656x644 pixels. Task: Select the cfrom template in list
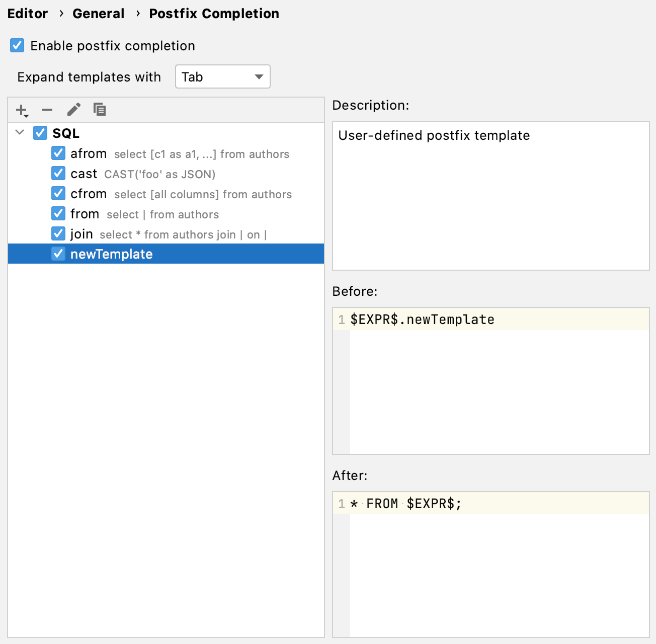[x=89, y=194]
